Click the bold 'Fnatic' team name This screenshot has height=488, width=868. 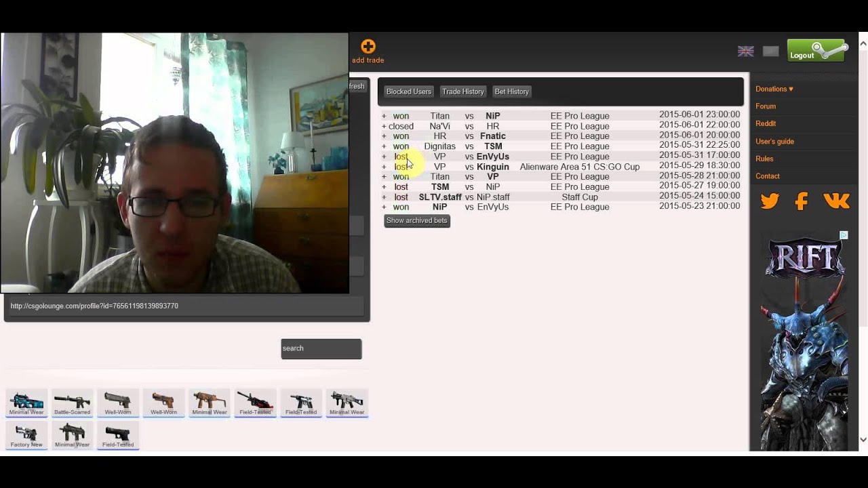(x=493, y=136)
